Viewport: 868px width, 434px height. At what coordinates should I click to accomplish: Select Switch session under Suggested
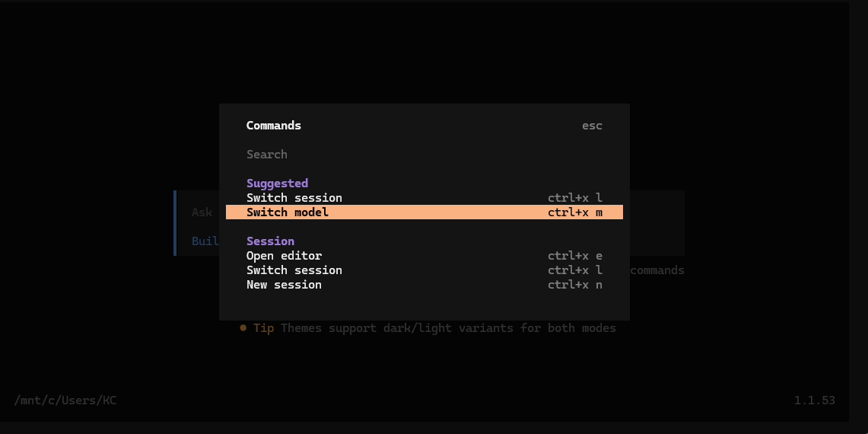tap(294, 198)
